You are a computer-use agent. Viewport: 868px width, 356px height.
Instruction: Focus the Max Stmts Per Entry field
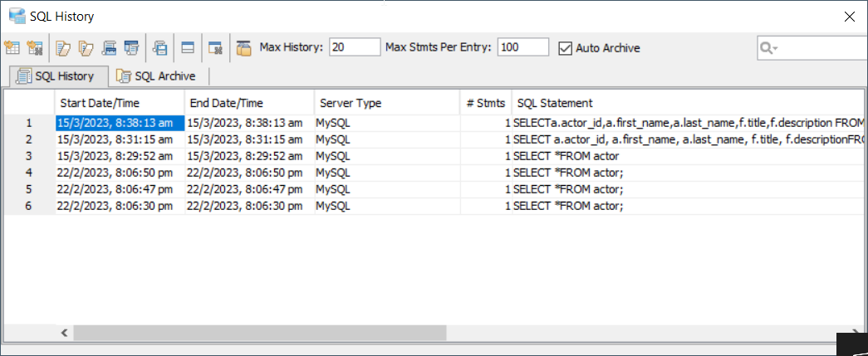coord(521,47)
